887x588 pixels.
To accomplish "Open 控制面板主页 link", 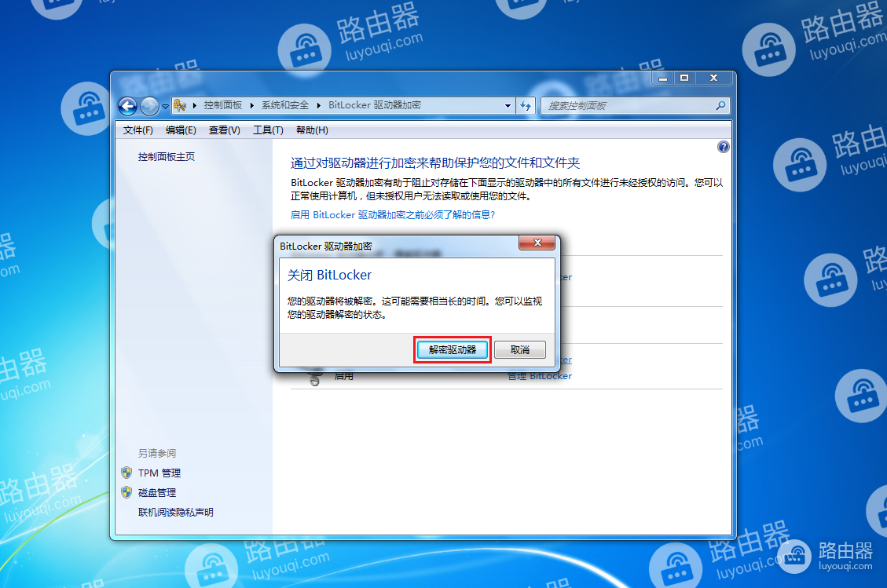I will pos(167,156).
